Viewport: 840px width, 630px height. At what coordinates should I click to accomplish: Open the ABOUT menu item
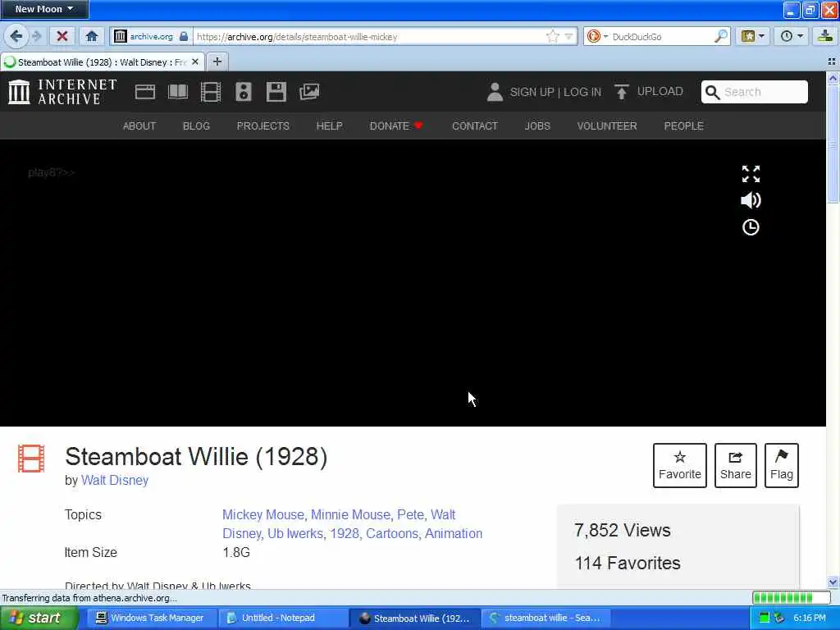tap(139, 126)
